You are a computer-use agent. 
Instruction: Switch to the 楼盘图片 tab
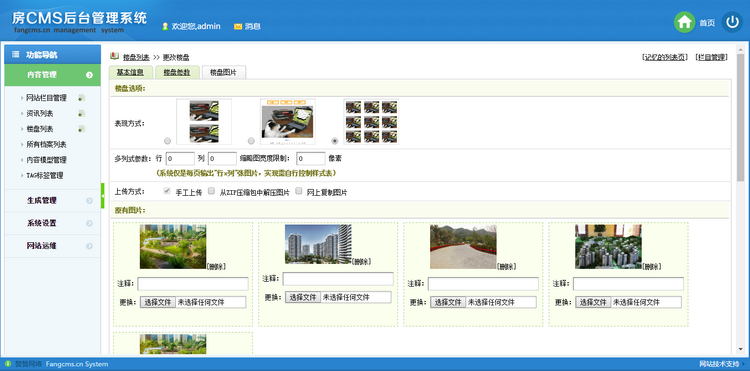(x=224, y=72)
